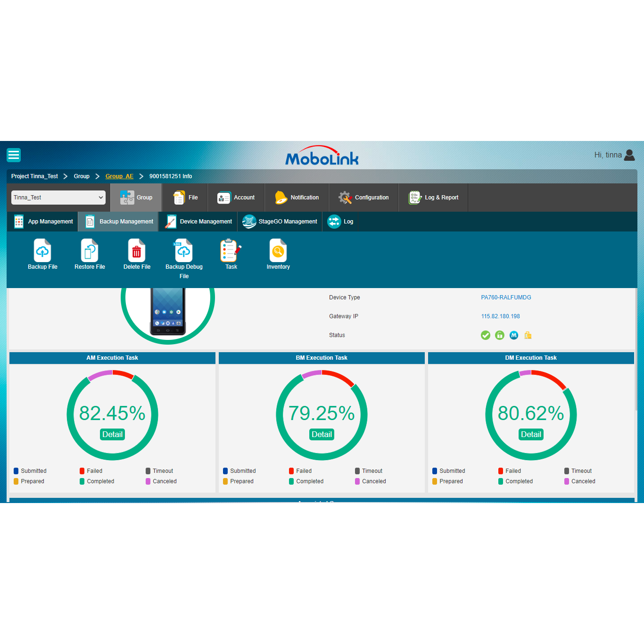Viewport: 644px width, 644px height.
Task: Expand the Tinna_Test project dropdown
Action: tap(58, 198)
